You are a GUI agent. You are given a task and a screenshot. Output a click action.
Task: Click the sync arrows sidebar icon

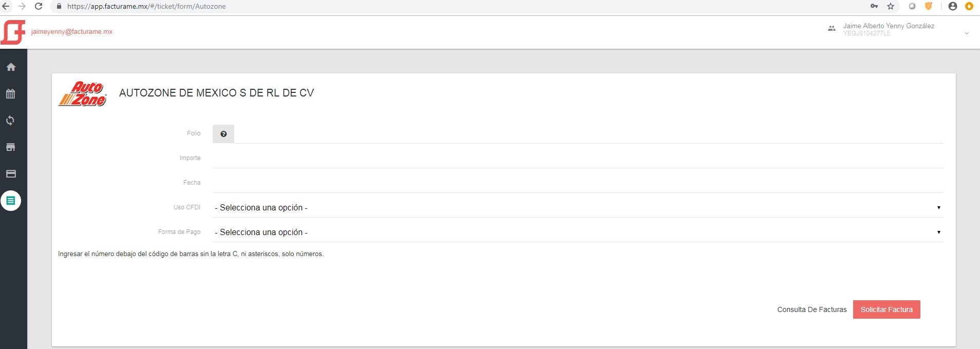[11, 121]
